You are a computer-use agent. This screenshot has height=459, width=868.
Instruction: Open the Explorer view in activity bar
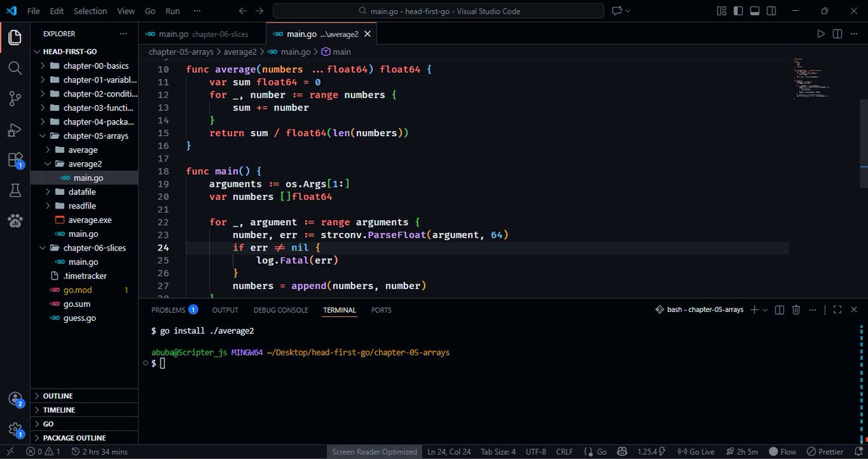(15, 37)
